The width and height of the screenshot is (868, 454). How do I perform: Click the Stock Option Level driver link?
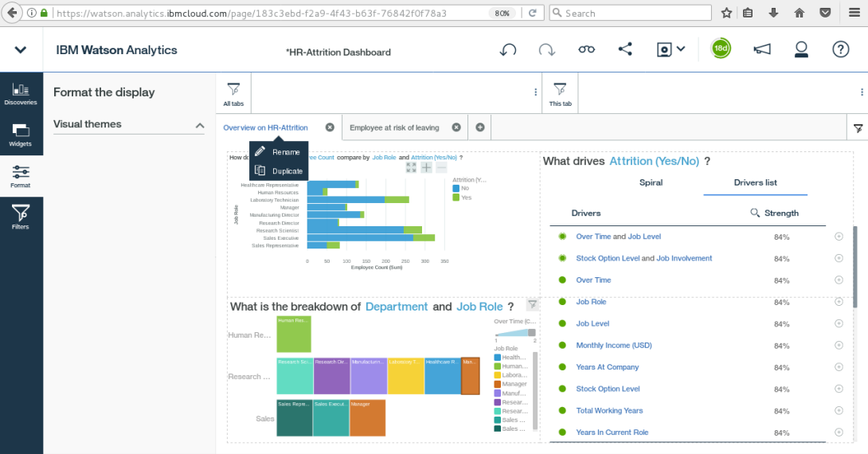(608, 389)
